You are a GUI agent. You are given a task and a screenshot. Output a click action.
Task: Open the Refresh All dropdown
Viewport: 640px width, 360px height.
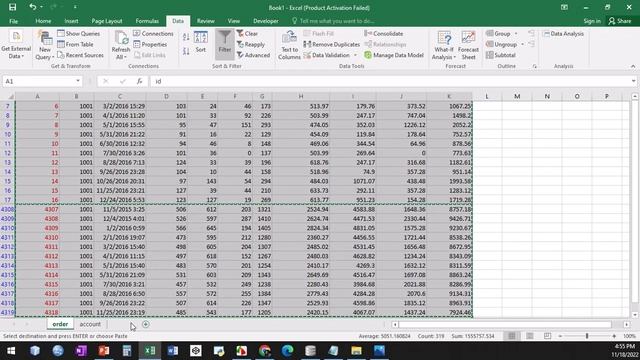(121, 46)
